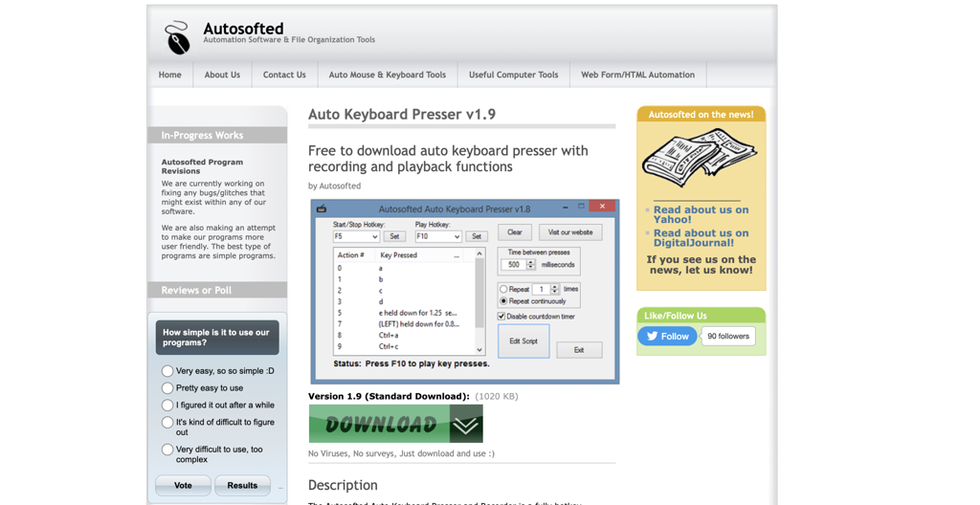Open 'Read about us on Yahoo!' link
980x505 pixels.
701,214
